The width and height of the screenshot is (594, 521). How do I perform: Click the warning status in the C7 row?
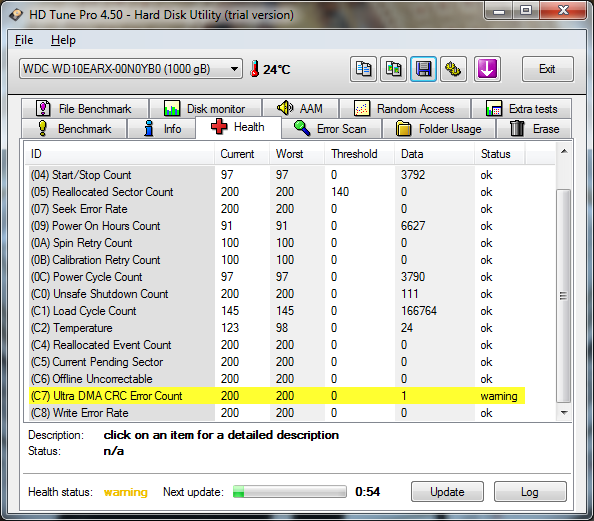pos(499,396)
